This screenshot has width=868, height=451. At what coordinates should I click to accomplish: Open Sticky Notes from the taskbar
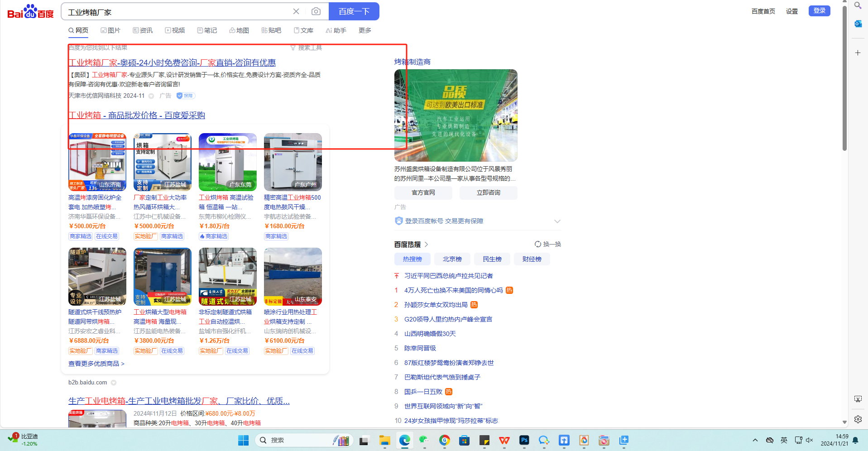[484, 440]
